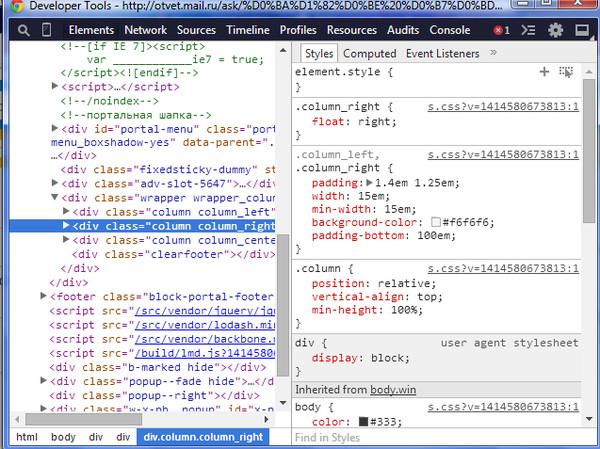Select the clearfooter div row
Screen dimensions: 600x449
(173, 254)
